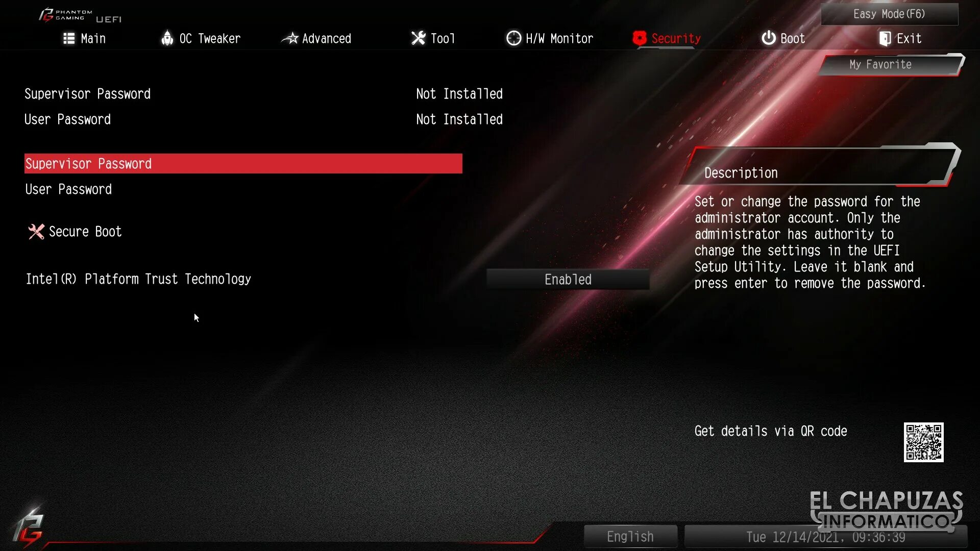980x551 pixels.
Task: Click the OC Tweaker tab icon
Action: pos(166,38)
